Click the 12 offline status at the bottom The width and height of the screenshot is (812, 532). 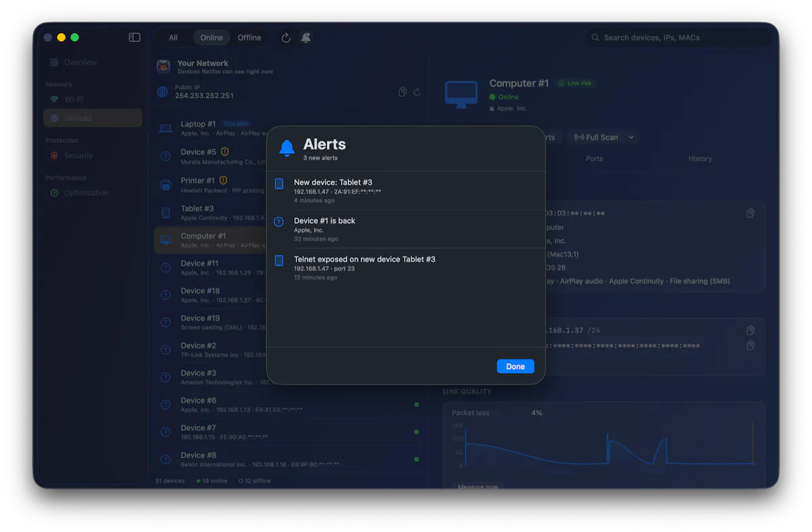point(254,481)
